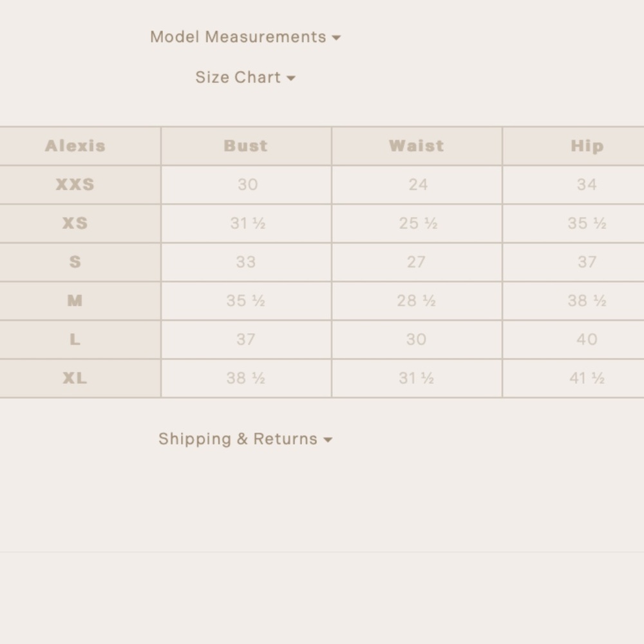Click the XL size row label
Screen dimensions: 644x644
(x=75, y=378)
